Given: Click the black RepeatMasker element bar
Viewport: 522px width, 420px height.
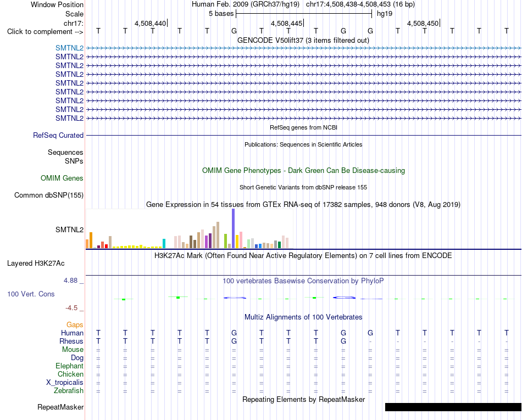Looking at the screenshot, I should click(x=453, y=407).
